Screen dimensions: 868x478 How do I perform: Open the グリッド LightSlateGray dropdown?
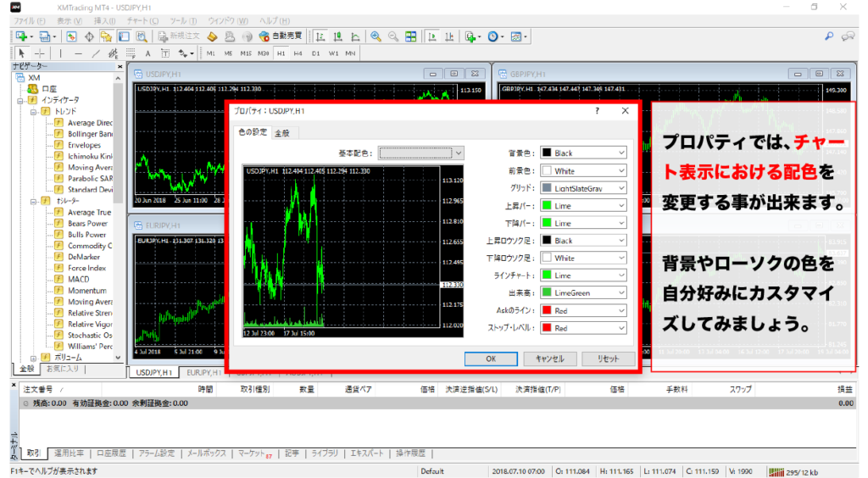tap(583, 188)
